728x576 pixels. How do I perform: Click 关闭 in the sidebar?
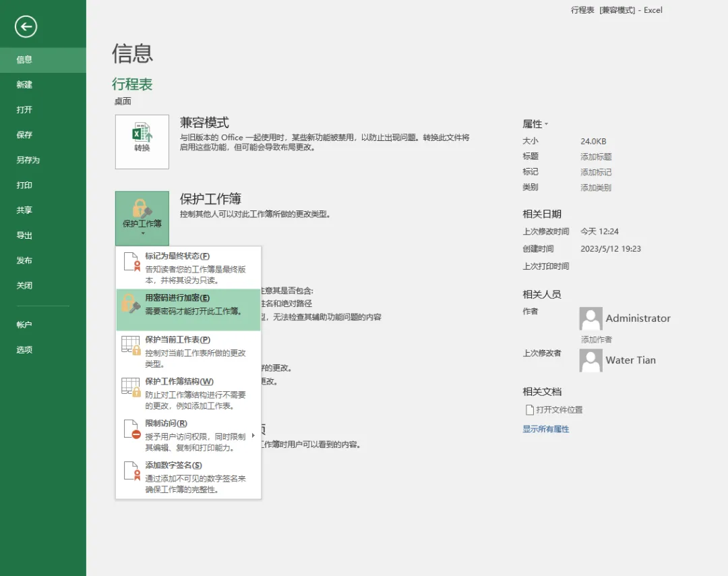[42, 285]
